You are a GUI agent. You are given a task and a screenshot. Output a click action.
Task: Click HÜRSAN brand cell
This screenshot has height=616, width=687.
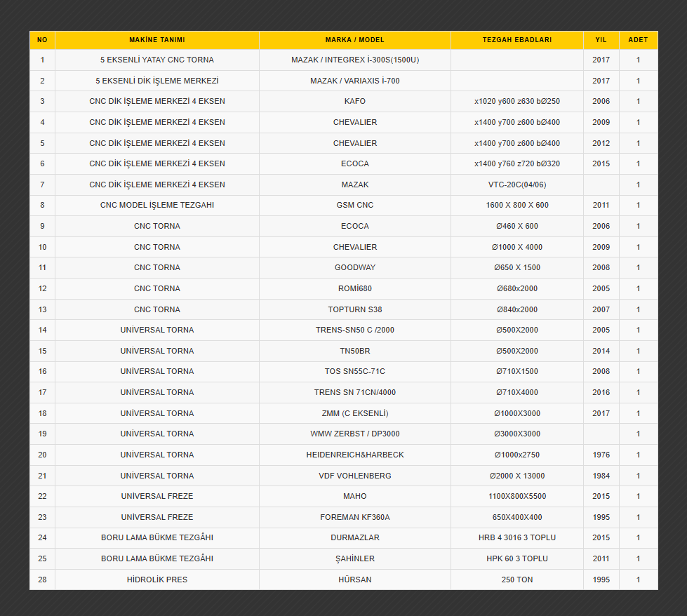(355, 580)
